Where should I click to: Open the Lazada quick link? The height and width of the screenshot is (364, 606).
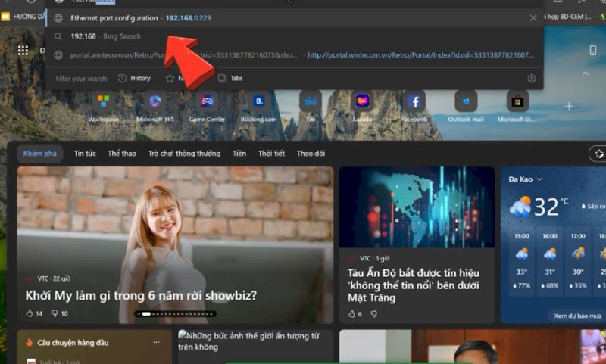click(x=362, y=107)
